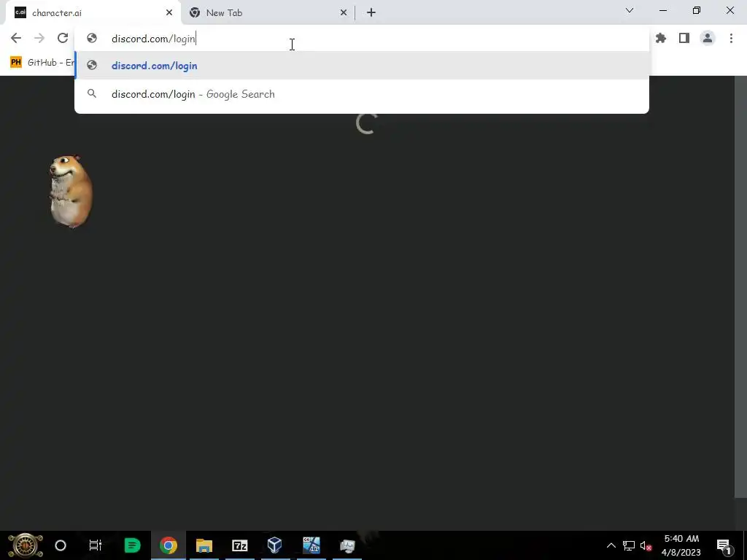747x560 pixels.
Task: Open the notification center icon
Action: pyautogui.click(x=724, y=545)
